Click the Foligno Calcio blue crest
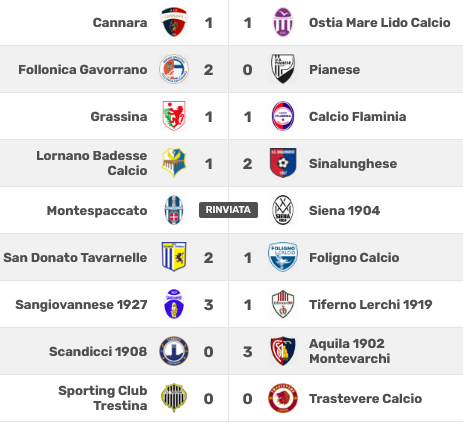Image resolution: width=463 pixels, height=423 pixels. coord(283,257)
